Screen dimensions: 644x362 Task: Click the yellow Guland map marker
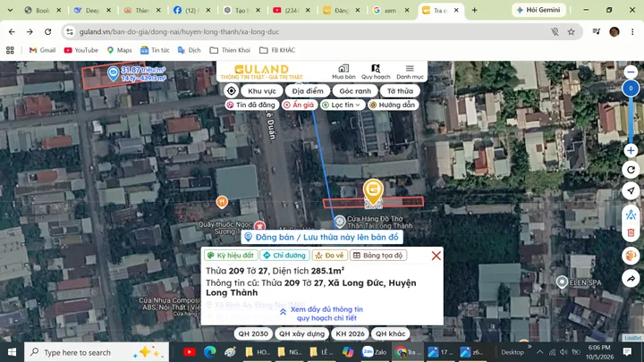pyautogui.click(x=373, y=191)
